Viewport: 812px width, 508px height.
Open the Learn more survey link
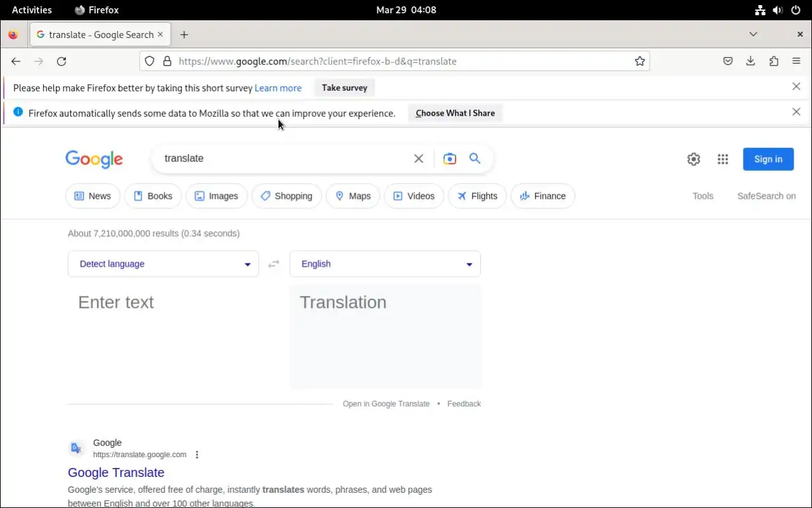tap(278, 88)
